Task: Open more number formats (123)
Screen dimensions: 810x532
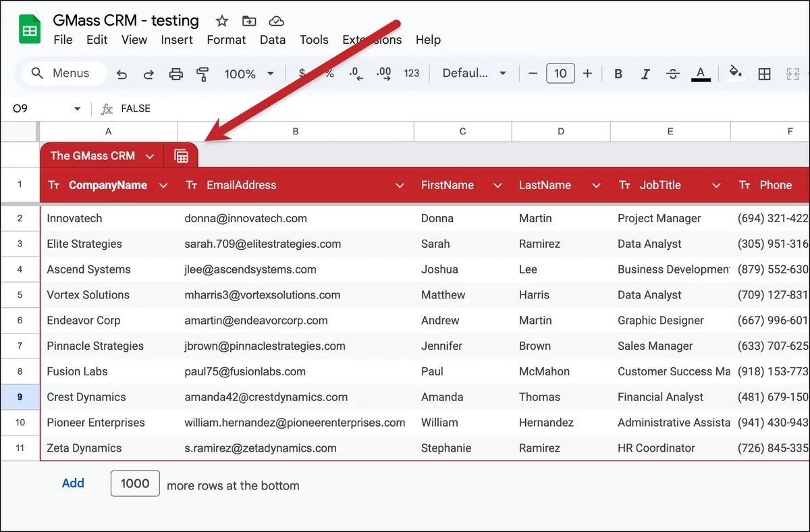Action: [412, 74]
